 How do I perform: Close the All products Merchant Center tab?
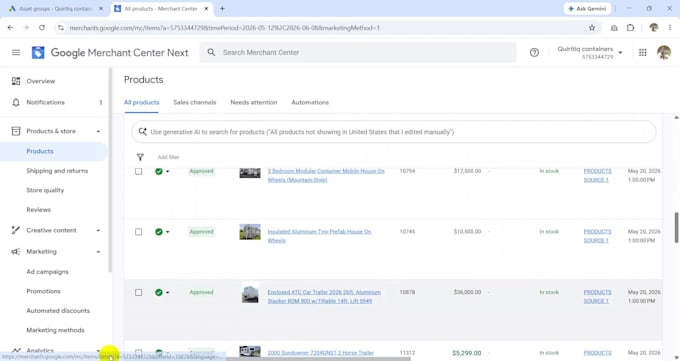206,9
